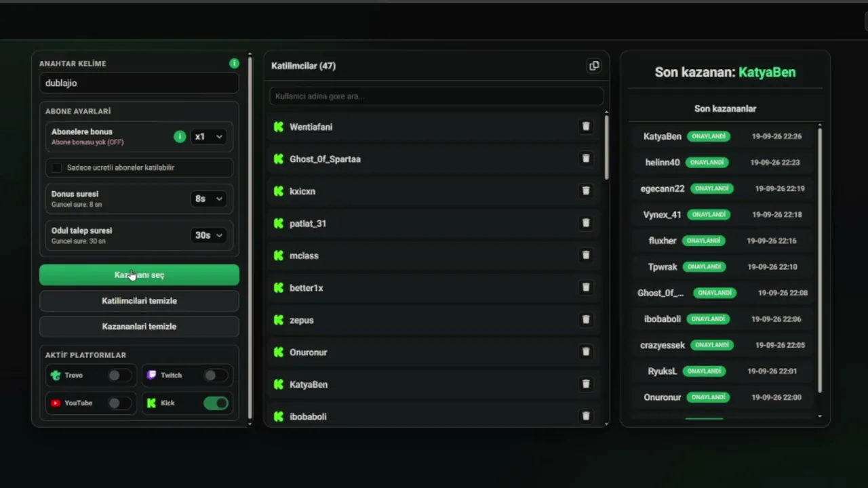Remove zepus using its trash icon
The width and height of the screenshot is (868, 488).
pos(586,319)
